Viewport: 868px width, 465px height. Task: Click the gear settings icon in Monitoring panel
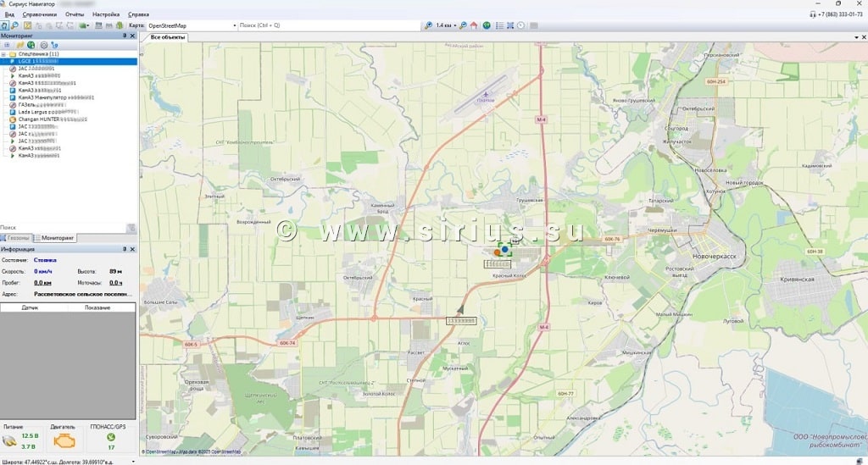pyautogui.click(x=43, y=45)
